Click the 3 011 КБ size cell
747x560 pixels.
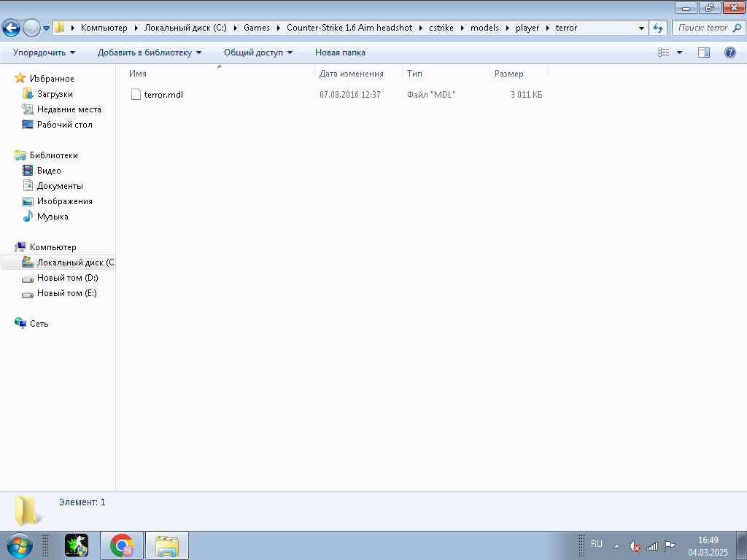click(x=526, y=95)
